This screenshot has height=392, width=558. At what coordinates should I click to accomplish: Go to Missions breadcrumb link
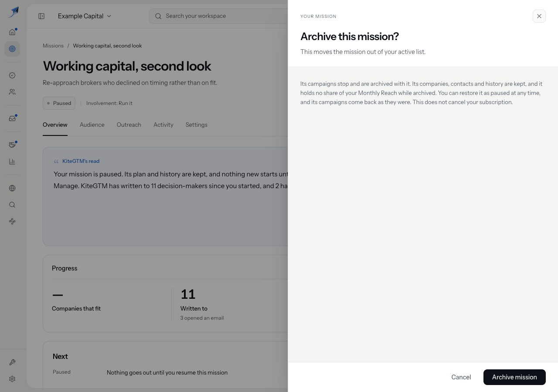coord(53,46)
